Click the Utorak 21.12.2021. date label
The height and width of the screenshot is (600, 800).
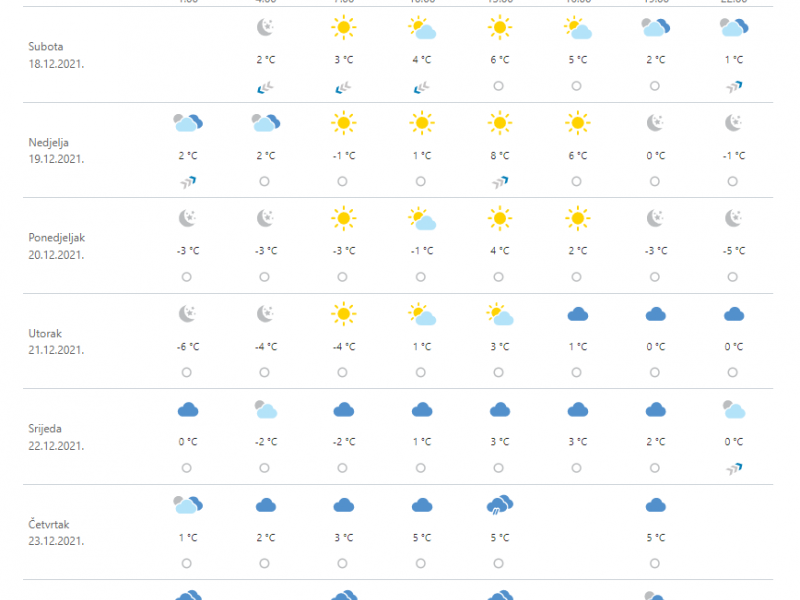(56, 342)
